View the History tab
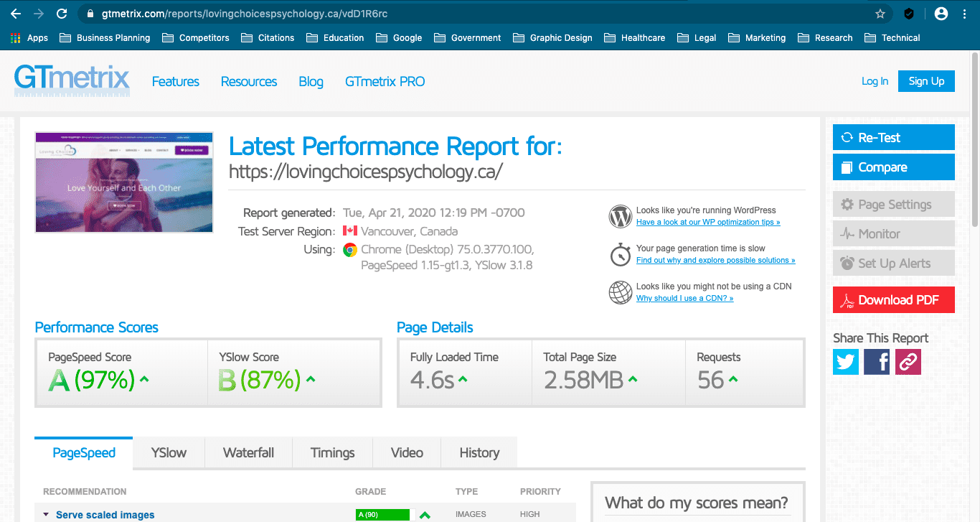Viewport: 980px width, 522px height. (479, 452)
